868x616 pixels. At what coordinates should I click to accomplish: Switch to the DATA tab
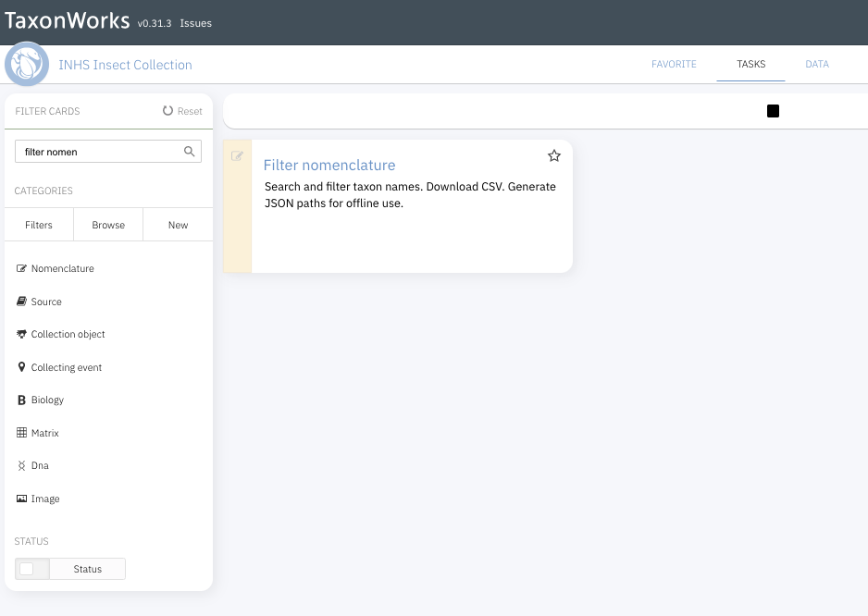(x=817, y=64)
